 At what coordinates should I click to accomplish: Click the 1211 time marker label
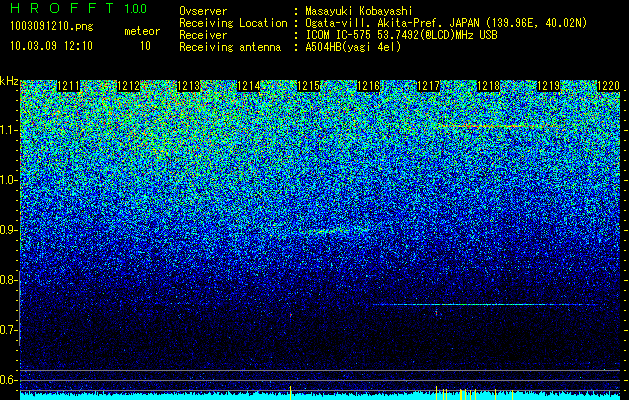[69, 86]
